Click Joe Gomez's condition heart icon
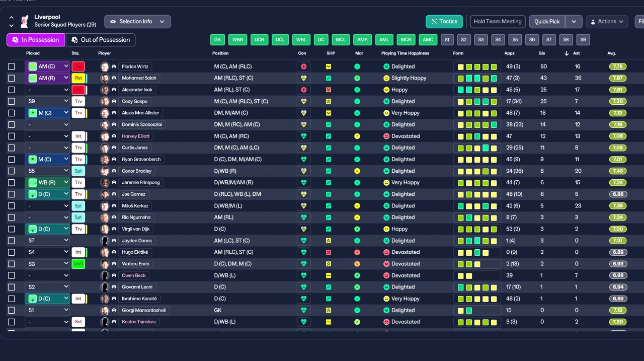The image size is (644, 361). pos(303,194)
